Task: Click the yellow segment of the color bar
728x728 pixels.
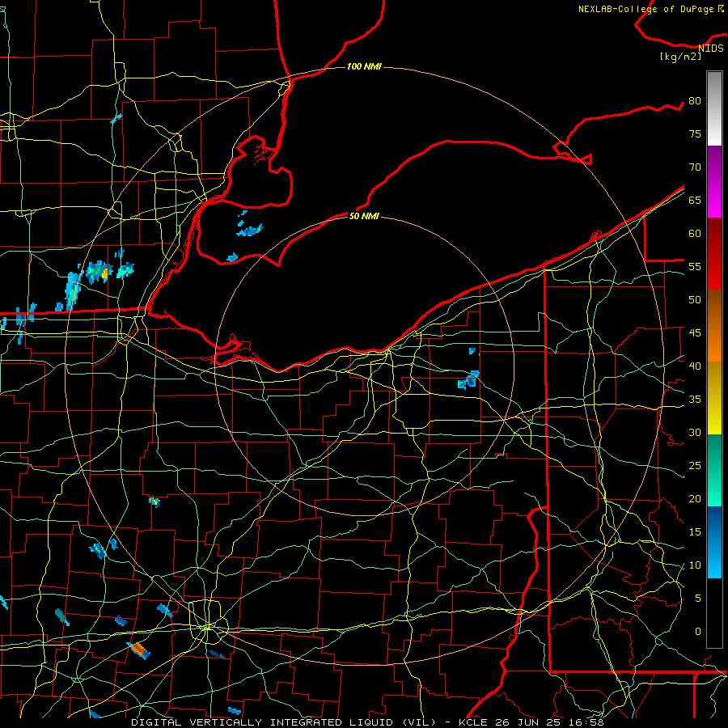Action: click(714, 398)
